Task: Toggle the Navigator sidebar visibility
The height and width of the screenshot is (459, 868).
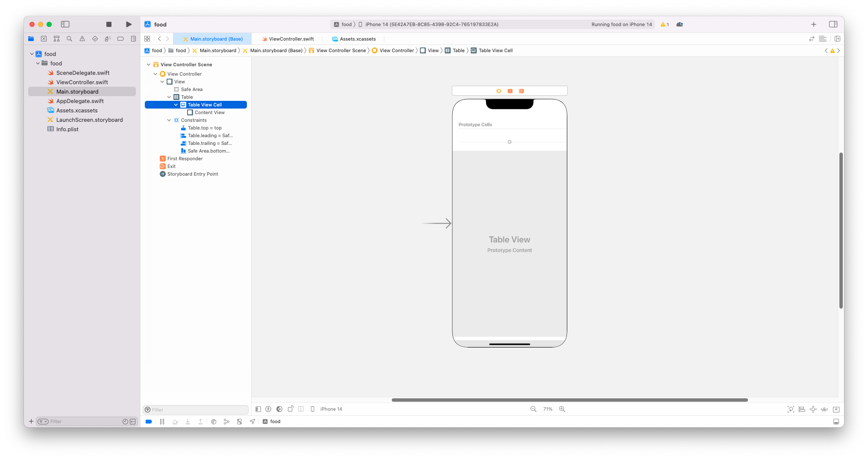Action: tap(65, 24)
